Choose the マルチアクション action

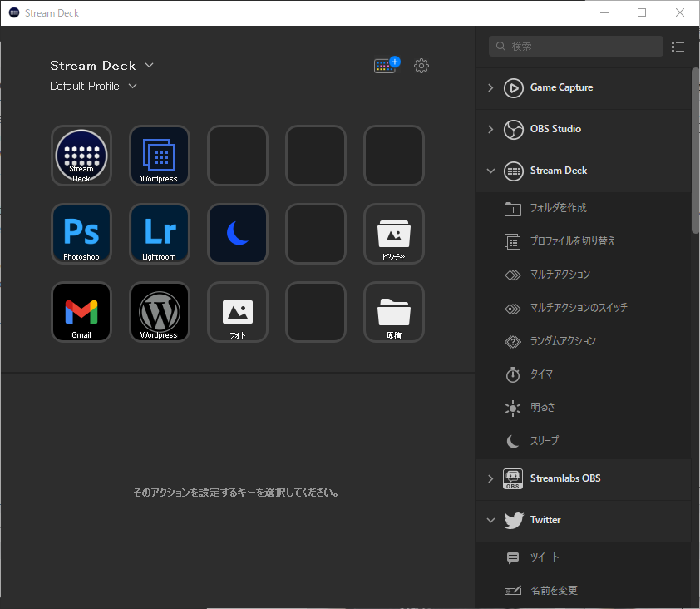pos(583,275)
